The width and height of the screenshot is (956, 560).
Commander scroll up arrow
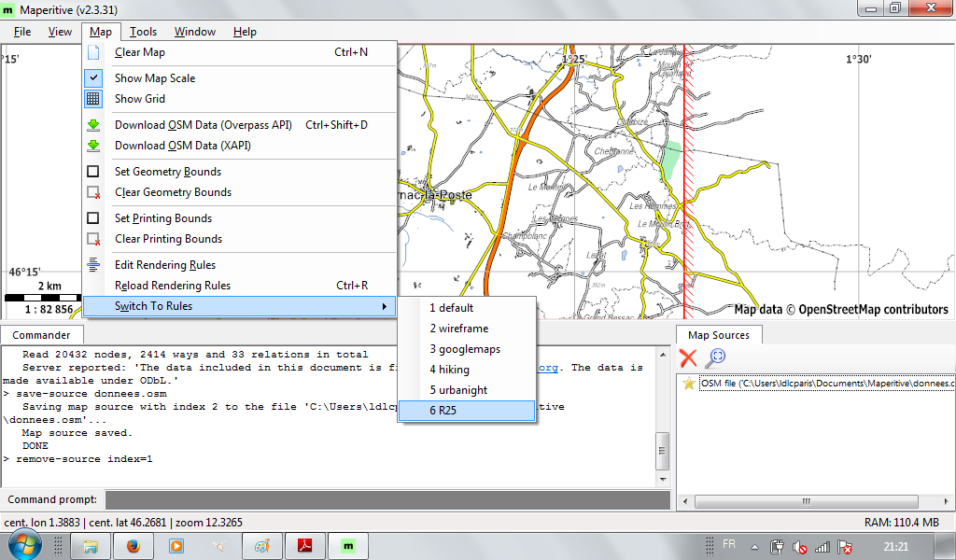(x=663, y=354)
